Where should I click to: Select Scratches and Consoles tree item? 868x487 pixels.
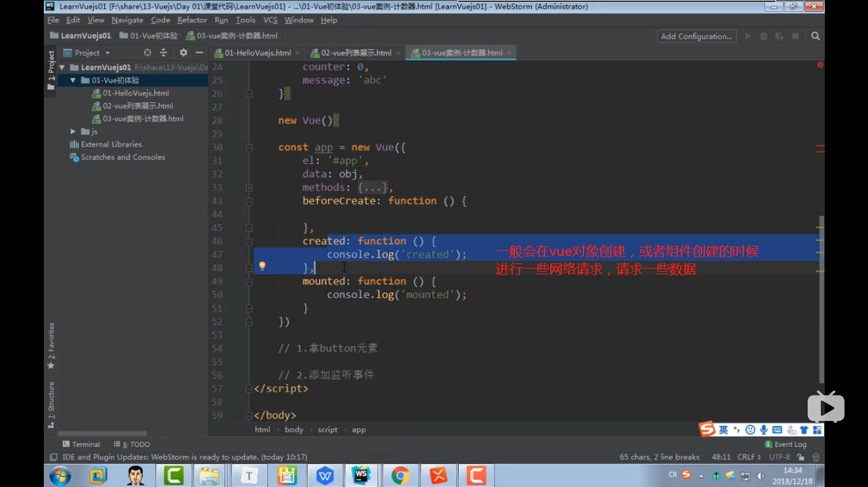118,157
